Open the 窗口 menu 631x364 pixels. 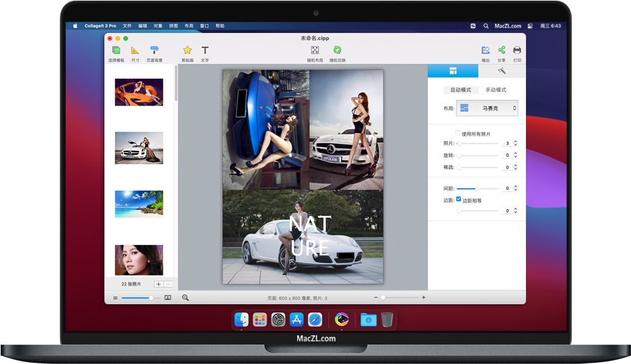[204, 26]
